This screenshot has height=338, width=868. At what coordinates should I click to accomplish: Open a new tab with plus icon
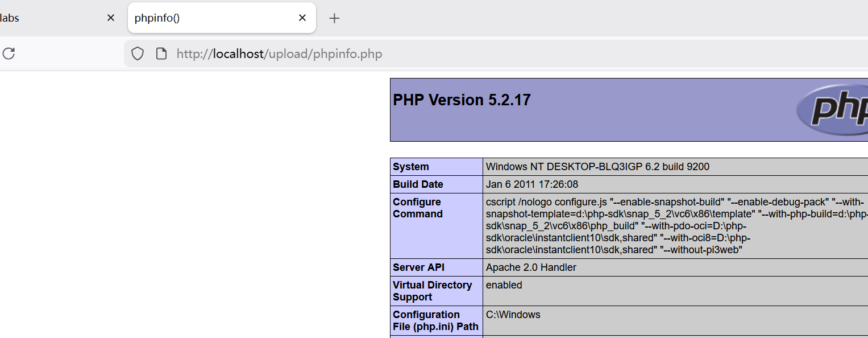click(334, 18)
